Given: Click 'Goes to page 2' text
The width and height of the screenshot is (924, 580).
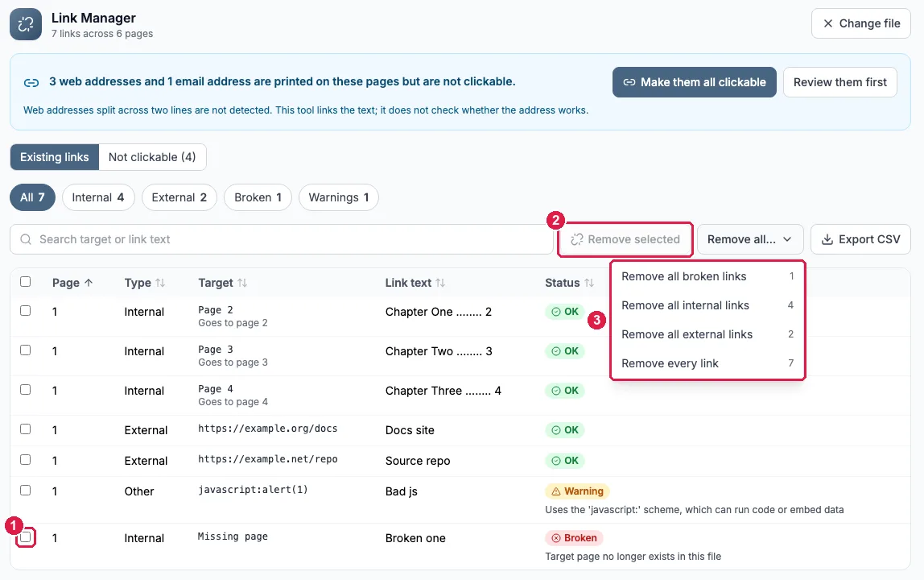Looking at the screenshot, I should tap(233, 323).
